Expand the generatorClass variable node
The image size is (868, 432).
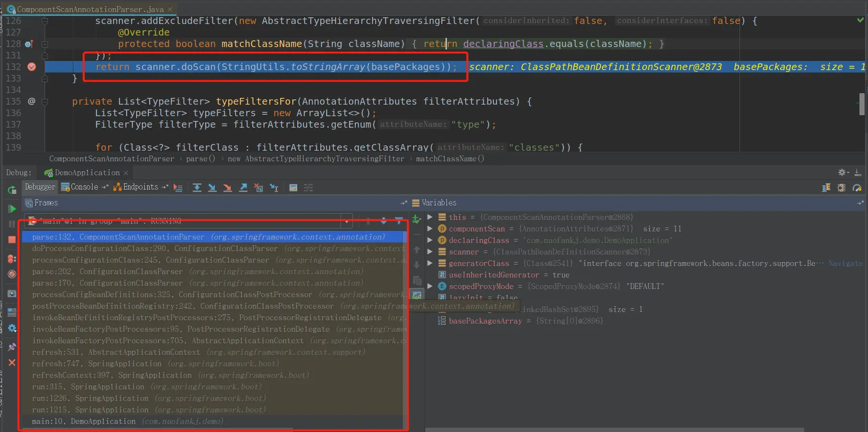(x=430, y=263)
